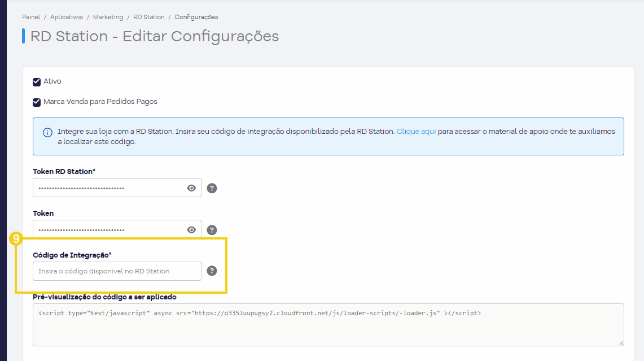Screen dimensions: 644x361
Task: Click the RD Station - Editar Configurações heading
Action: point(155,36)
